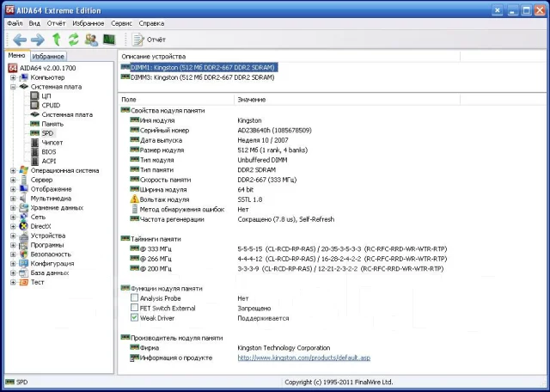The width and height of the screenshot is (550, 392).
Task: Click the Отображение monitor icon
Action: (23, 189)
